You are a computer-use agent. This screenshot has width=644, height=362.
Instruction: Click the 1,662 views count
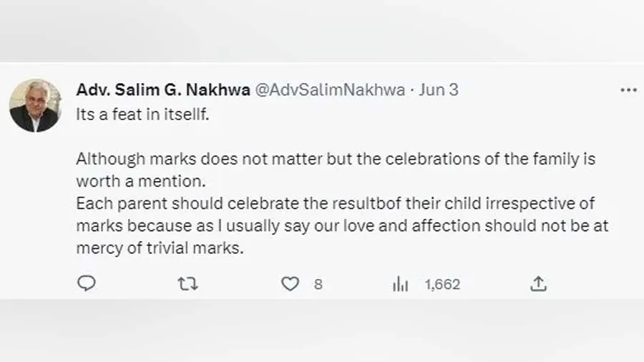point(442,285)
